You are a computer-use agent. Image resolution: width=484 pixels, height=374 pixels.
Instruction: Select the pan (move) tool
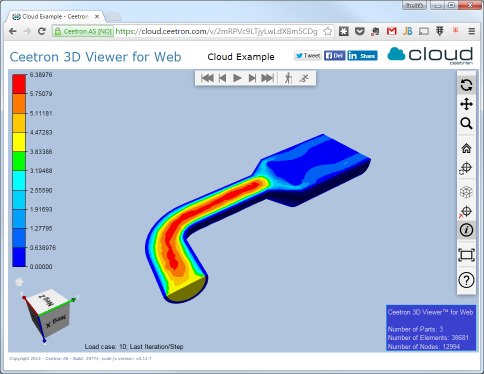(x=466, y=104)
